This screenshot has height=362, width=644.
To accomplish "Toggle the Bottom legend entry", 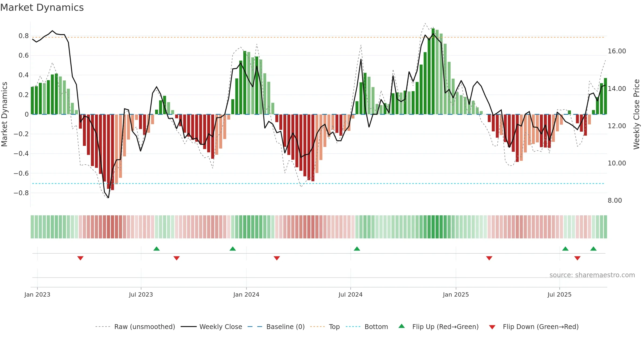I will (x=367, y=327).
